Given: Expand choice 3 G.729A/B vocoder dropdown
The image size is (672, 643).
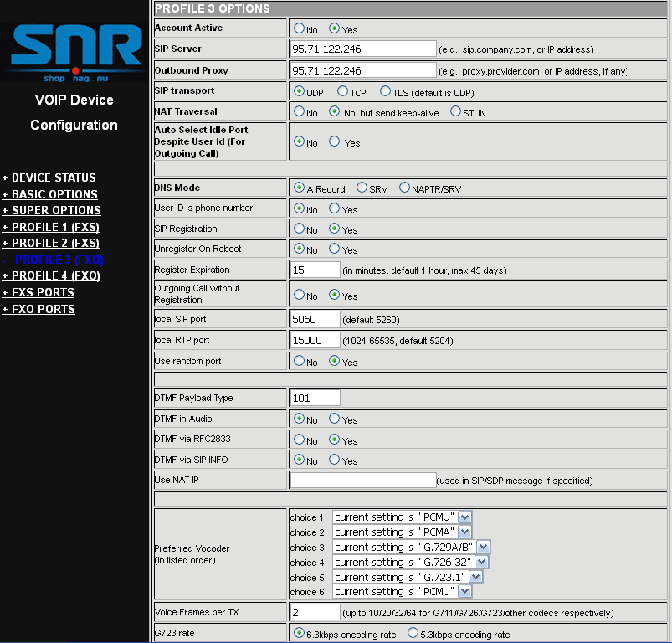Looking at the screenshot, I should 482,547.
